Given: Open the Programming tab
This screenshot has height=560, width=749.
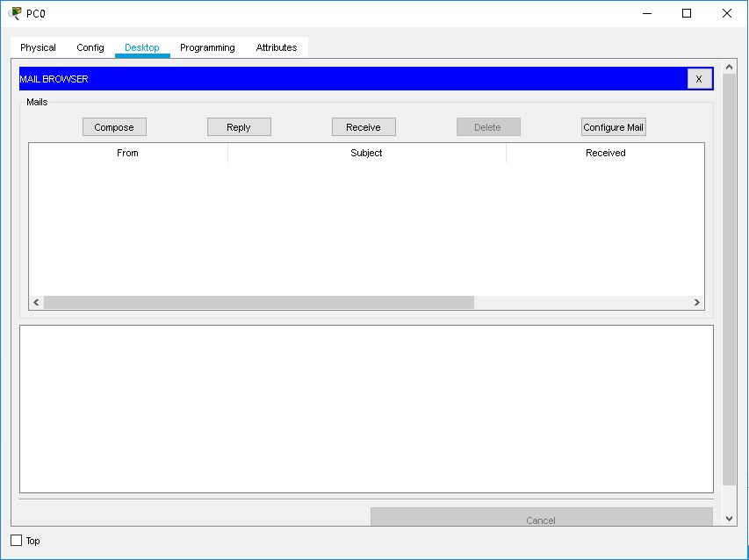Looking at the screenshot, I should tap(206, 47).
